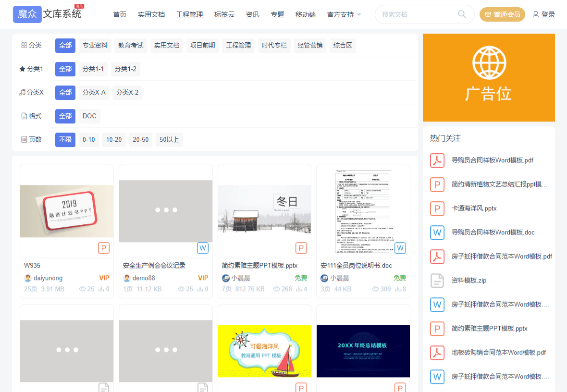Click the zip file icon beside 资料模板.zip
Image resolution: width=567 pixels, height=392 pixels.
click(x=437, y=281)
